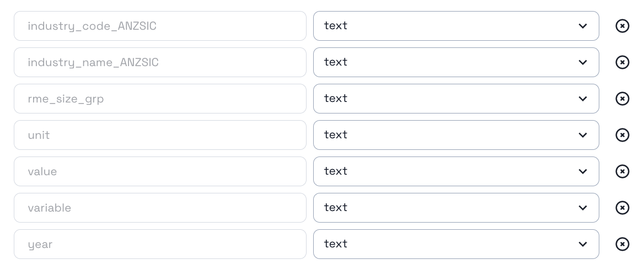Screen dimensions: 644x270
Task: Change data type of value column
Action: (455, 171)
